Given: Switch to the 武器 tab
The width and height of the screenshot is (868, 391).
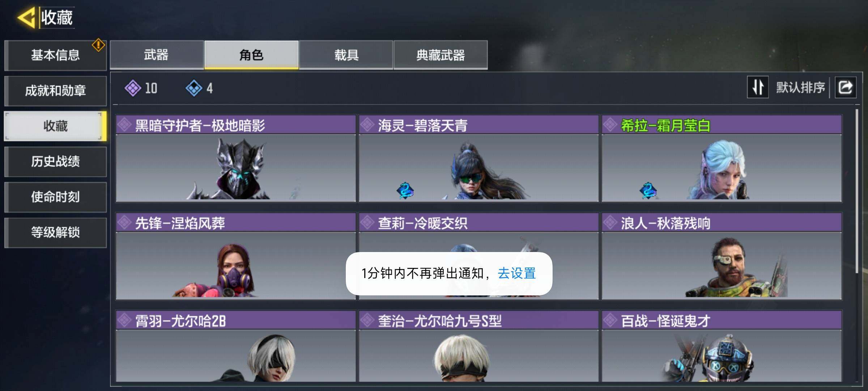Looking at the screenshot, I should [157, 55].
